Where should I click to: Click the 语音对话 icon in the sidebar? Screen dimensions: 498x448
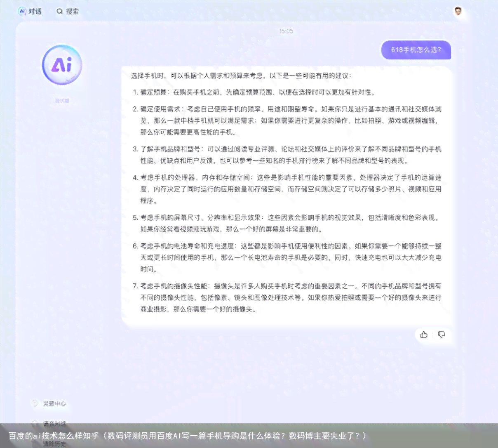pyautogui.click(x=35, y=423)
